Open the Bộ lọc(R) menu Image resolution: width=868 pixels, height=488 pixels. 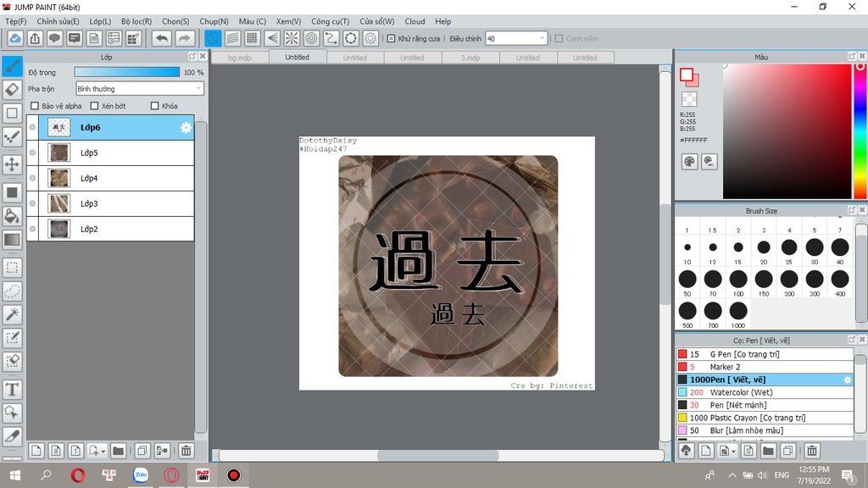pyautogui.click(x=136, y=21)
